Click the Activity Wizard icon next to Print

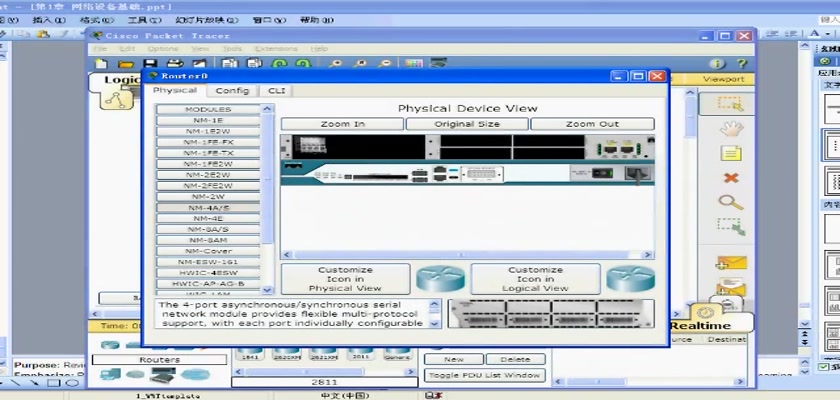(x=199, y=63)
